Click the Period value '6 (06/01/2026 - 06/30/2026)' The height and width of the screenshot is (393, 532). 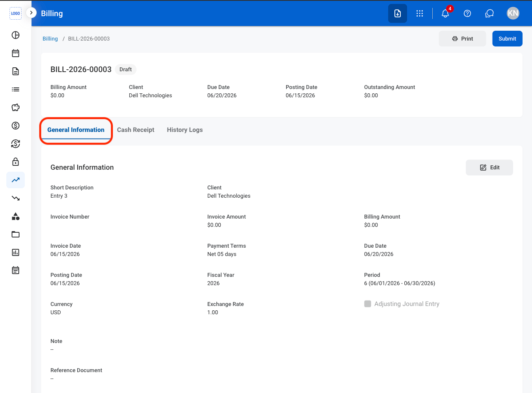coord(400,283)
